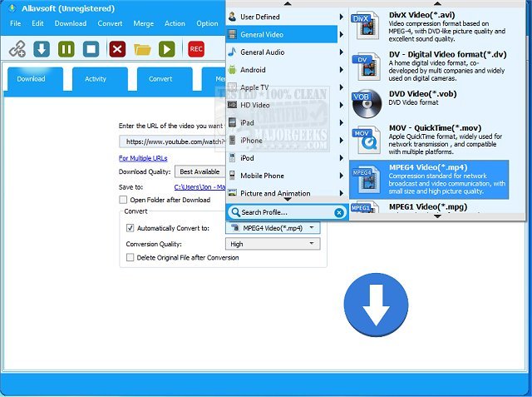Open the Edit menu
532x397 pixels.
click(x=37, y=23)
